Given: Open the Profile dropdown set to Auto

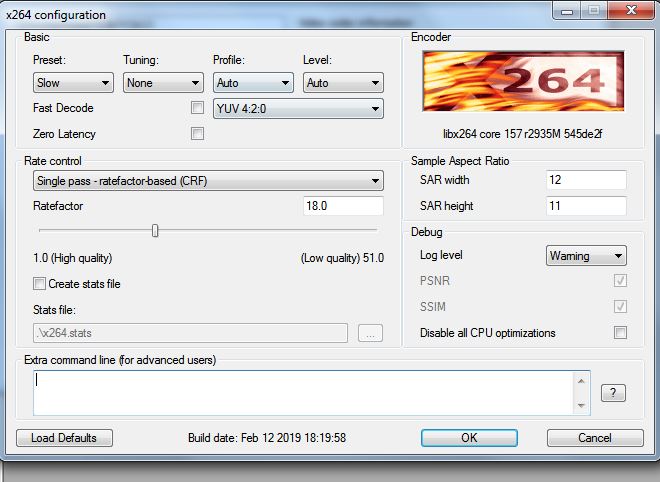Looking at the screenshot, I should [253, 83].
